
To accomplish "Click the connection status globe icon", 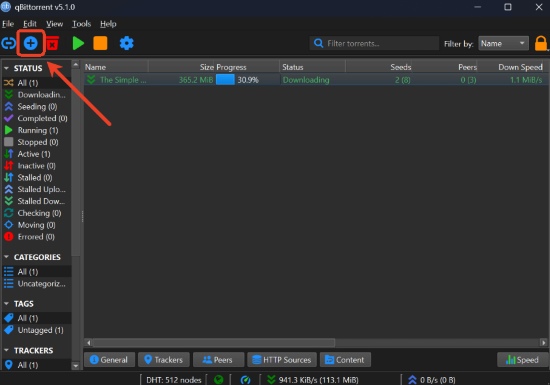I will 219,380.
